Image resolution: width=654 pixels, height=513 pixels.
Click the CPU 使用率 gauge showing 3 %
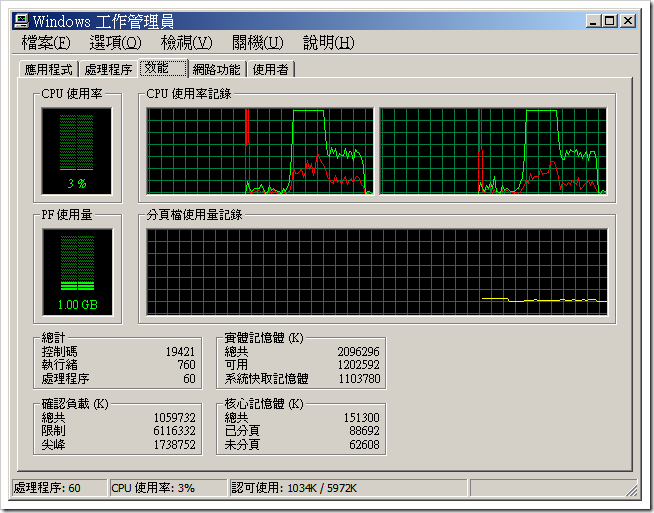tap(77, 151)
